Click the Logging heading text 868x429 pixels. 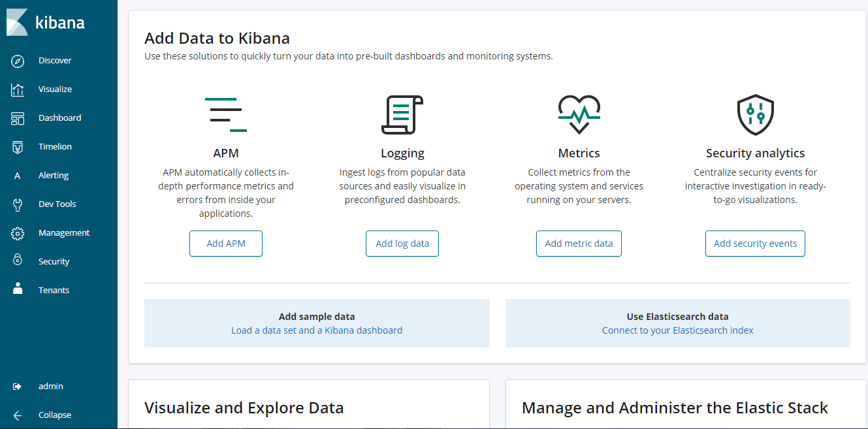tap(402, 153)
